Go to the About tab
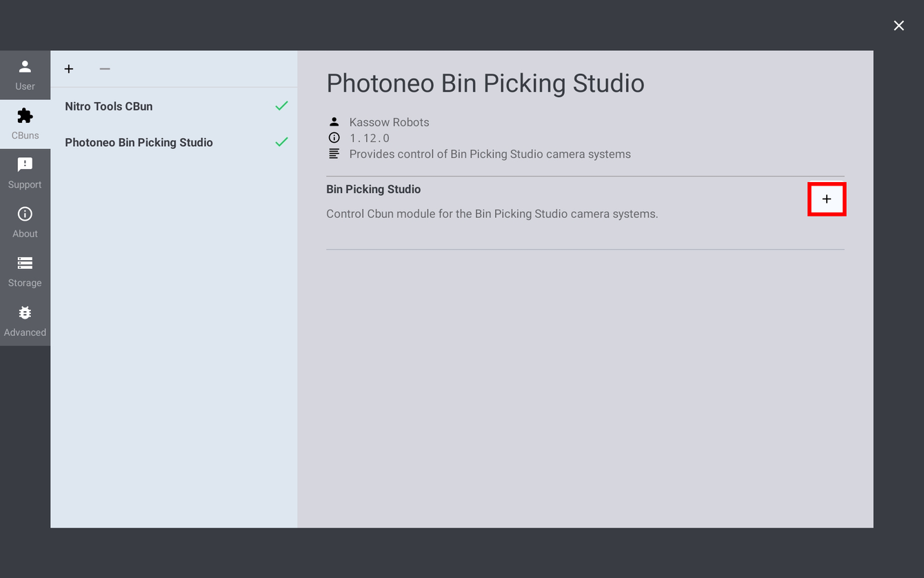The image size is (924, 578). [x=25, y=222]
